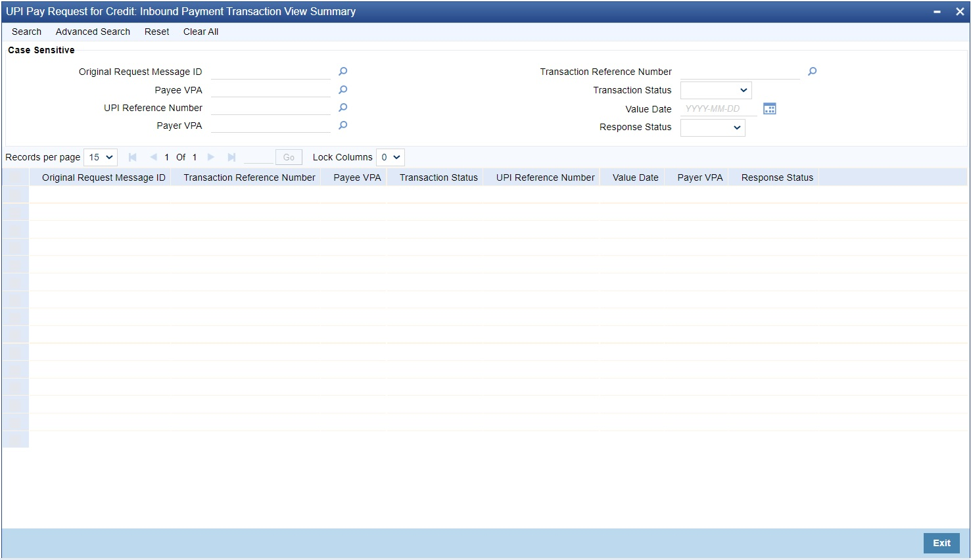Click Clear All in the toolbar
The width and height of the screenshot is (971, 560).
pyautogui.click(x=201, y=32)
